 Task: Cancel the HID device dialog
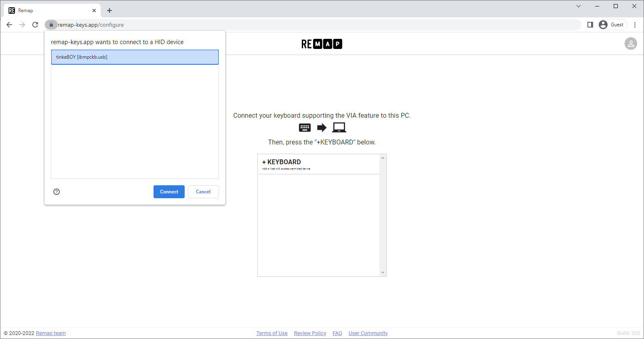click(x=203, y=192)
